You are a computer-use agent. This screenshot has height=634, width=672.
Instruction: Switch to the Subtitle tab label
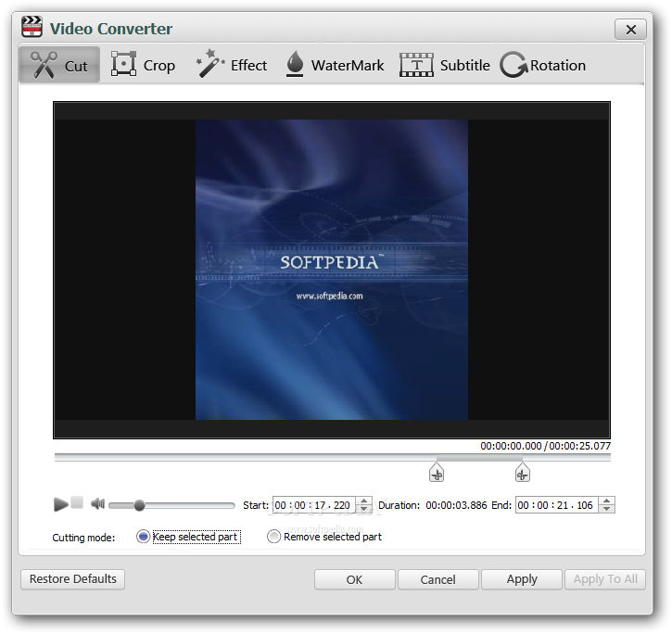click(465, 65)
